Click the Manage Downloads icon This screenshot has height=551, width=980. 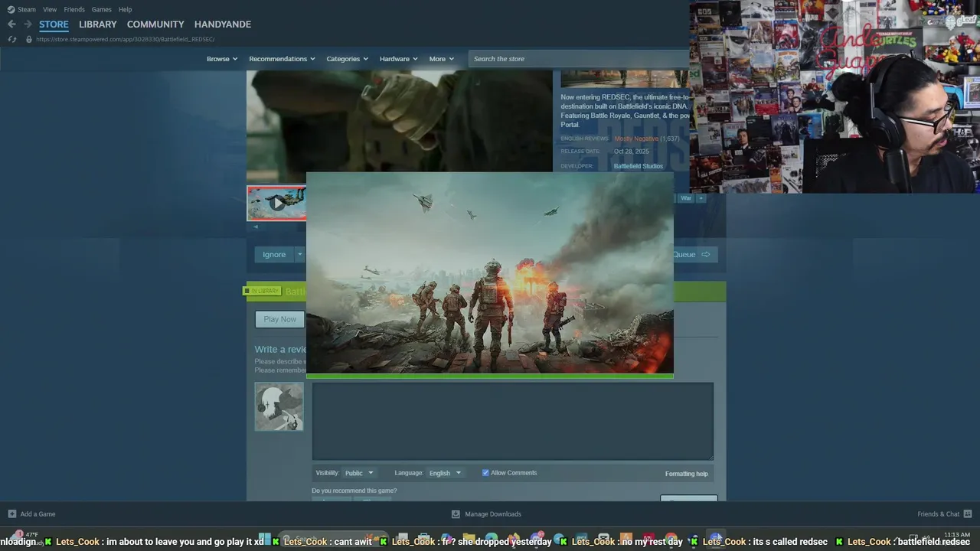click(x=456, y=514)
